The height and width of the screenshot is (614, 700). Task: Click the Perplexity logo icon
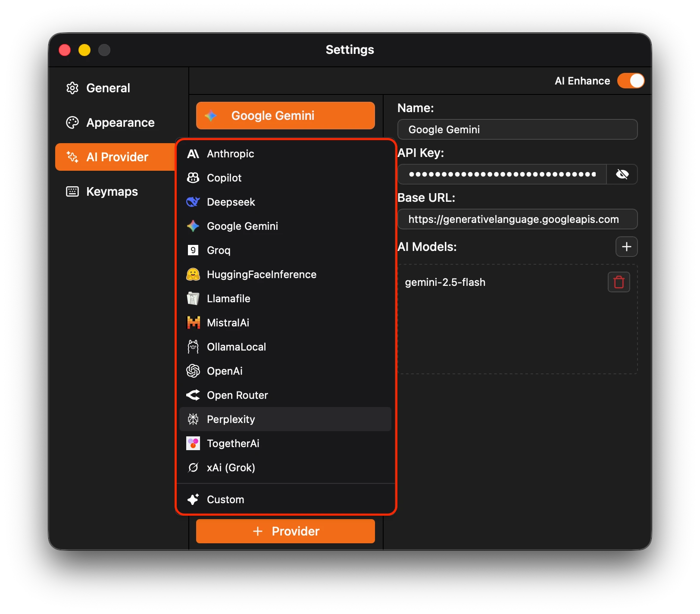click(x=193, y=419)
